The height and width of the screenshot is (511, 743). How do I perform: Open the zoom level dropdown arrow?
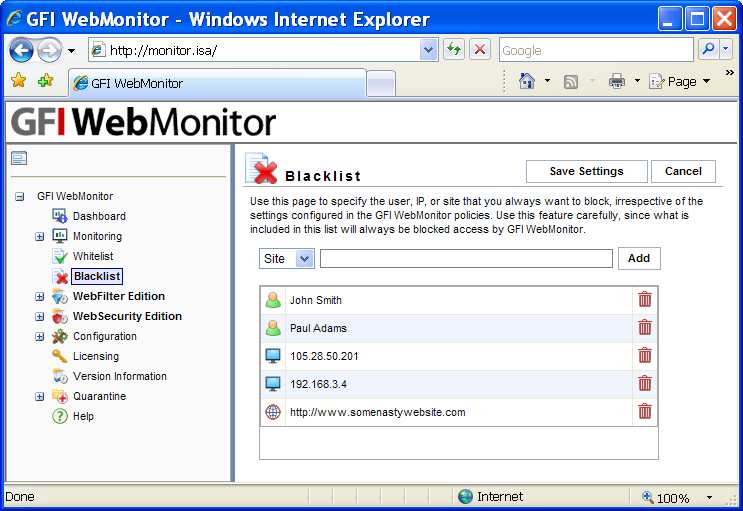pos(709,497)
